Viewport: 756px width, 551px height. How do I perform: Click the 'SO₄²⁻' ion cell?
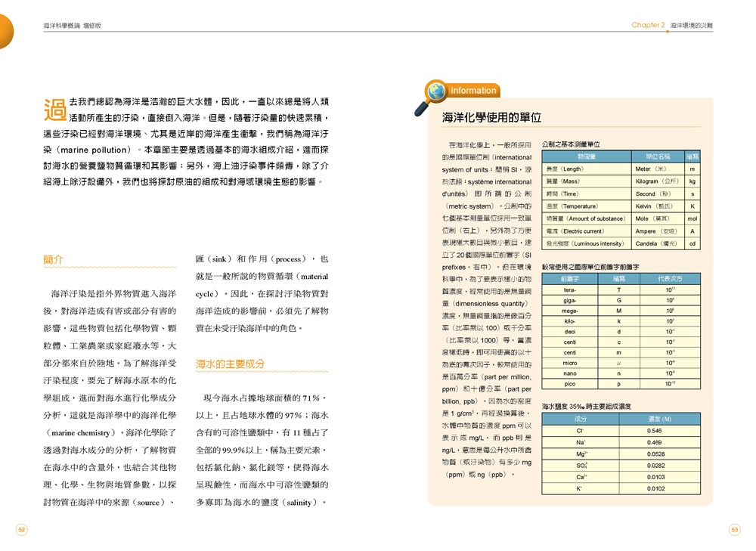coord(581,466)
